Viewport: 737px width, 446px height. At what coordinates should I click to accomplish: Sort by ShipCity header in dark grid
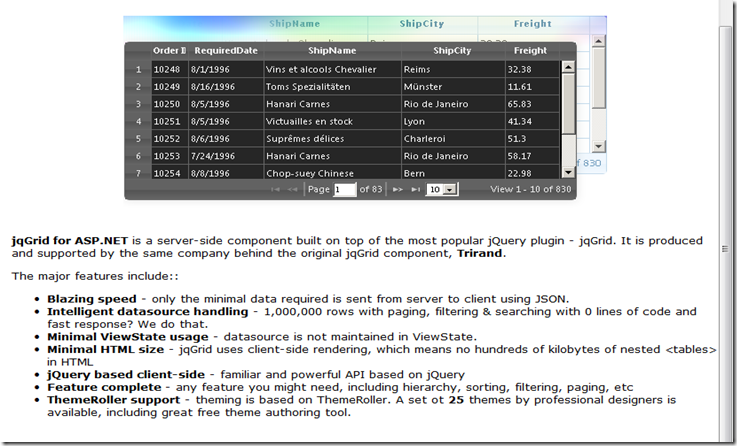click(452, 50)
